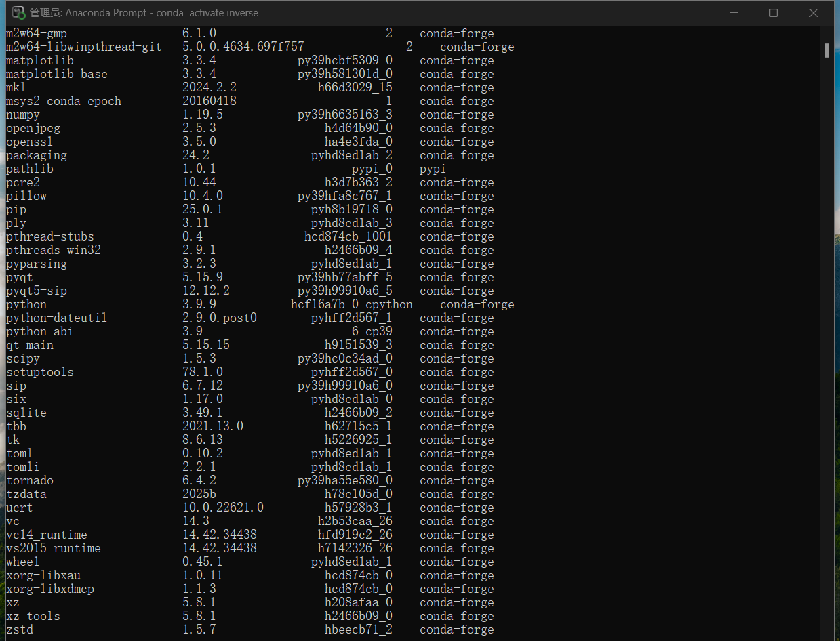Select the 'pillow' package name

pos(26,196)
